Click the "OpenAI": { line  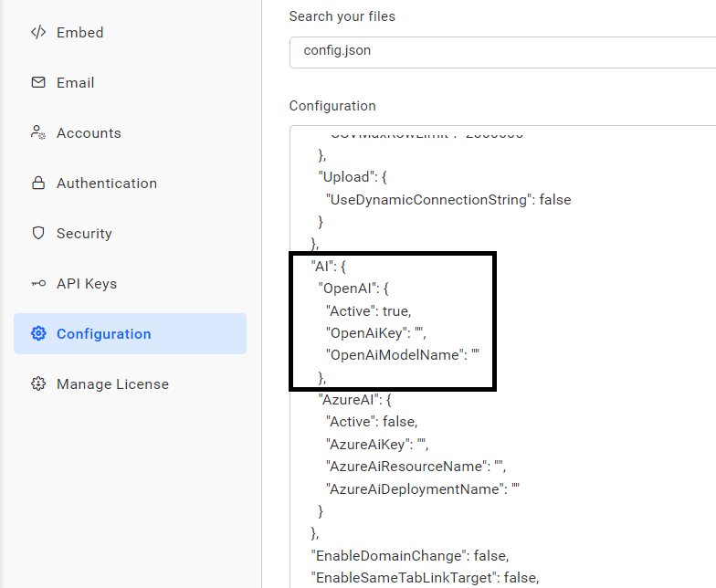click(353, 289)
